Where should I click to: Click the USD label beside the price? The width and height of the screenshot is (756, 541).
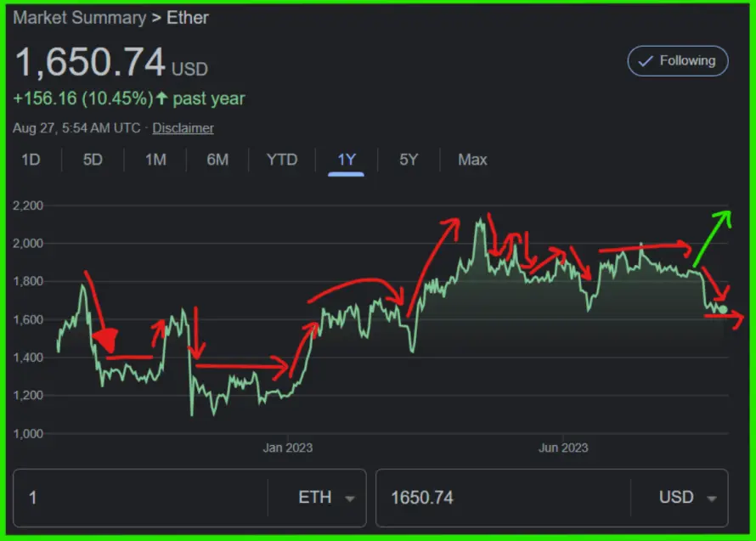(x=190, y=70)
